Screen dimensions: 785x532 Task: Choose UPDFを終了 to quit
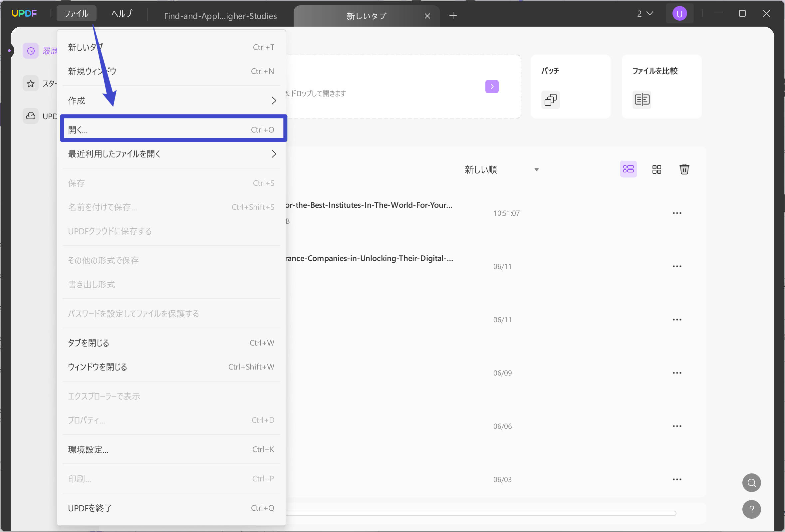point(172,508)
